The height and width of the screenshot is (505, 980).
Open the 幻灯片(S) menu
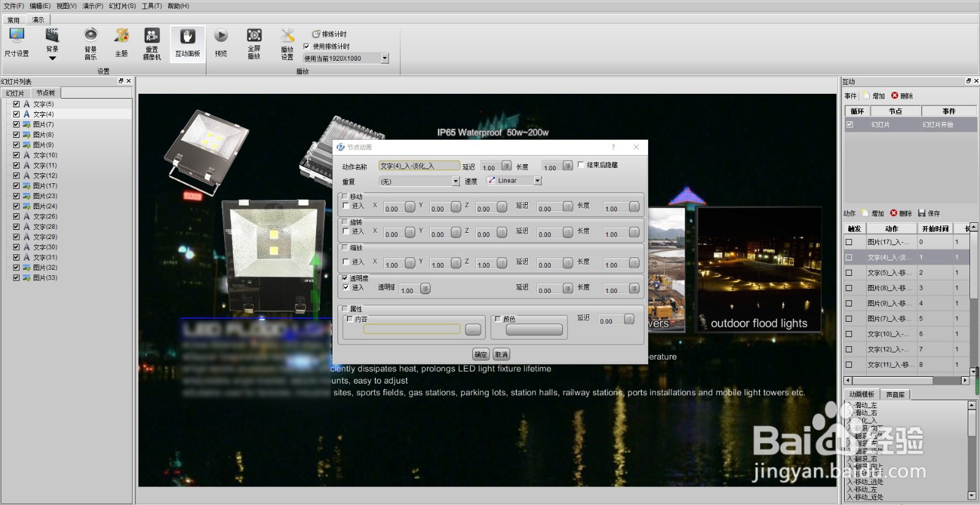[123, 6]
